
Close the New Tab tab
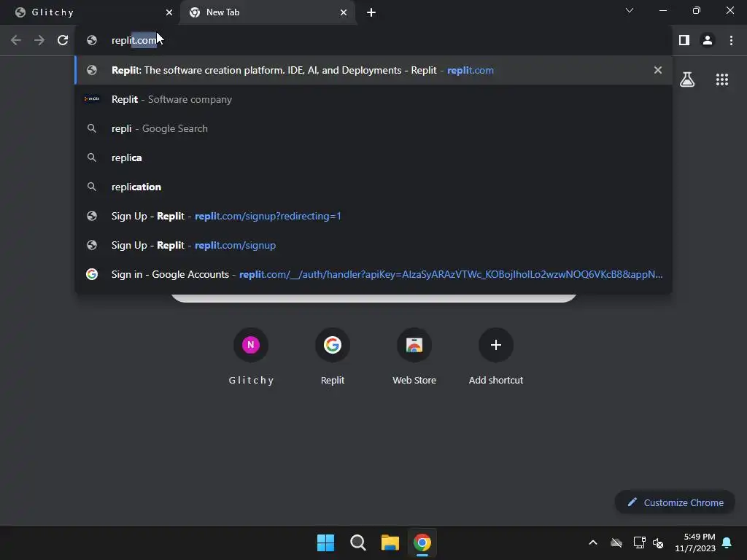[x=344, y=12]
